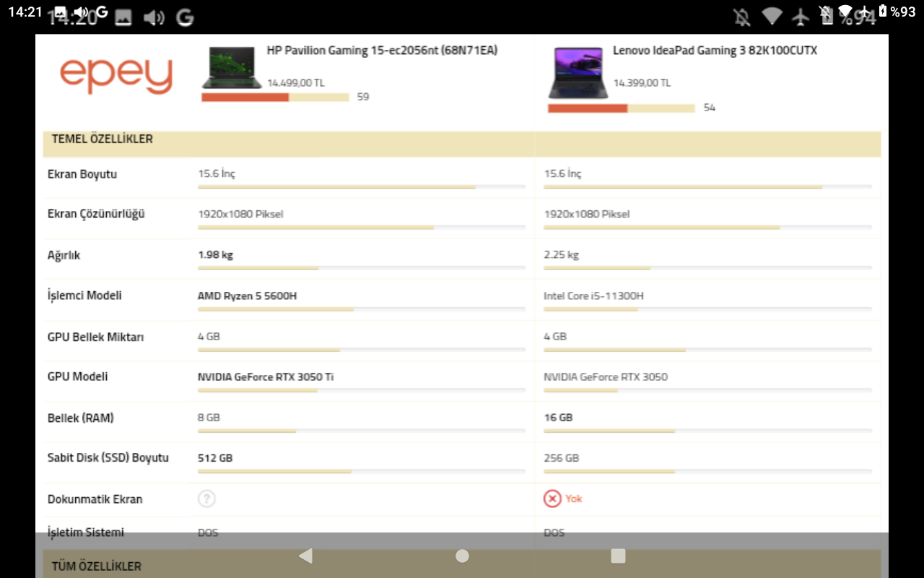Tap the 14.399,00 TL price

[642, 83]
